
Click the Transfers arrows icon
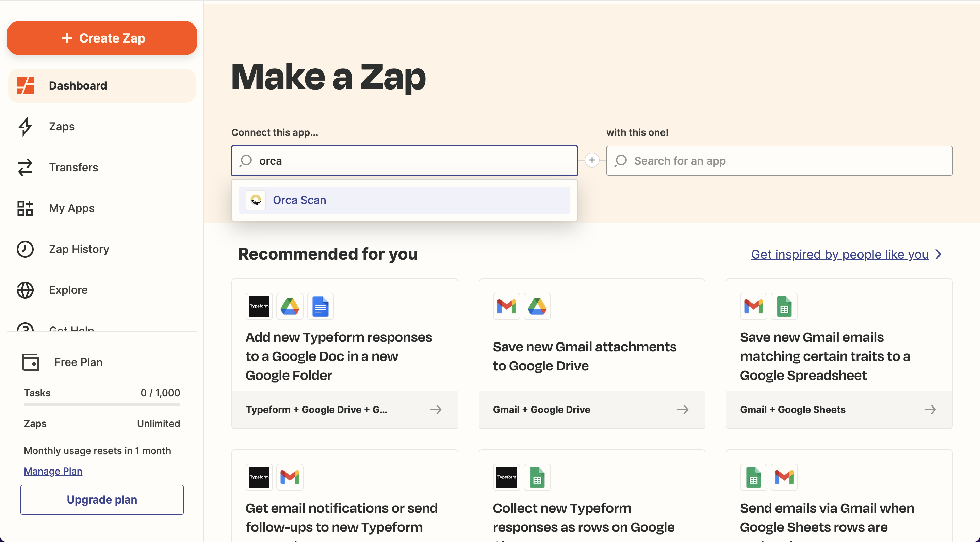25,168
